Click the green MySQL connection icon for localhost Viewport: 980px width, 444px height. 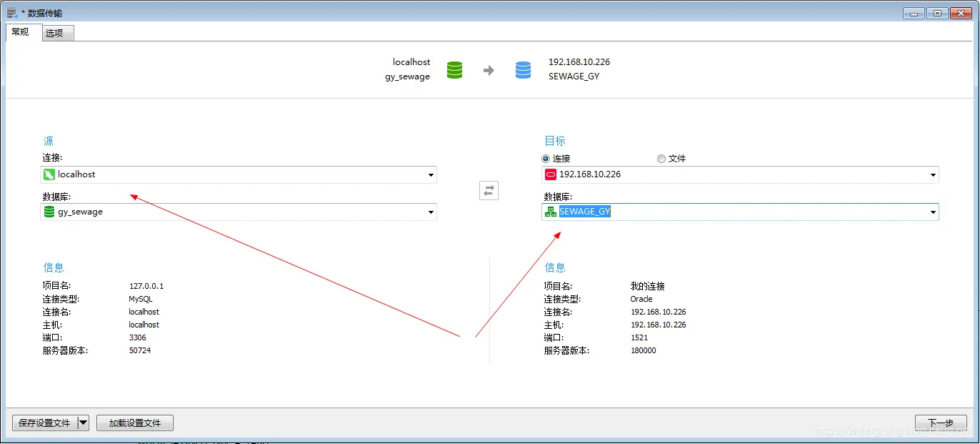pos(50,174)
